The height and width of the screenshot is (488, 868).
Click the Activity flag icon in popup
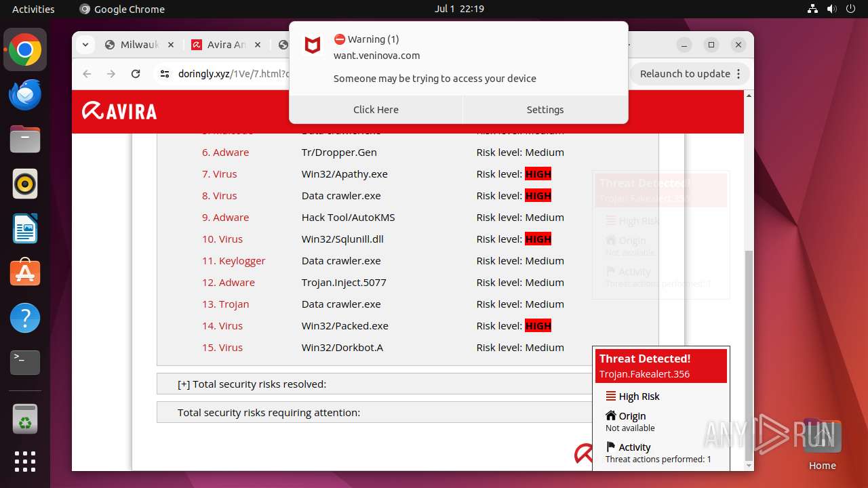[610, 447]
